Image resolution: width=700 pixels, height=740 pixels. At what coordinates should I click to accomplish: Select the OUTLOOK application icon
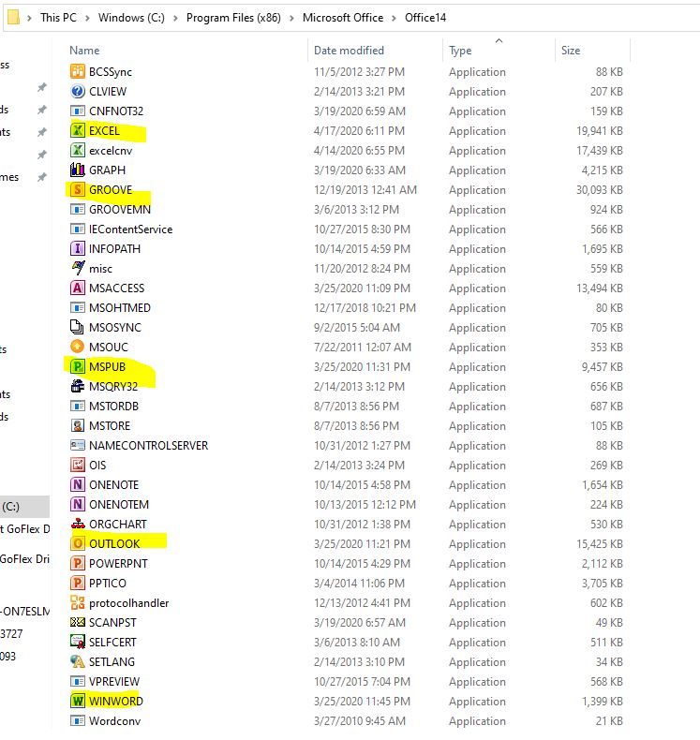[x=78, y=543]
